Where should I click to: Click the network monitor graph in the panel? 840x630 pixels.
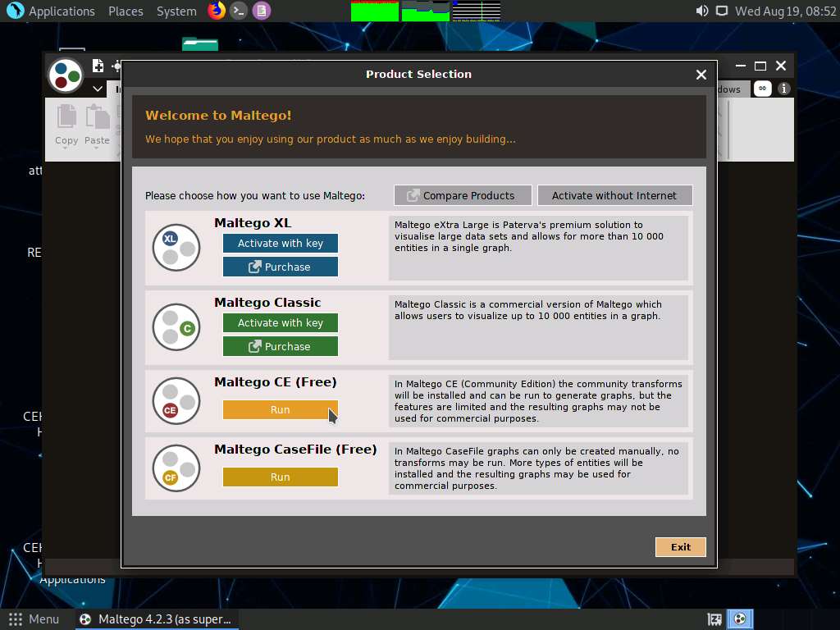(477, 11)
